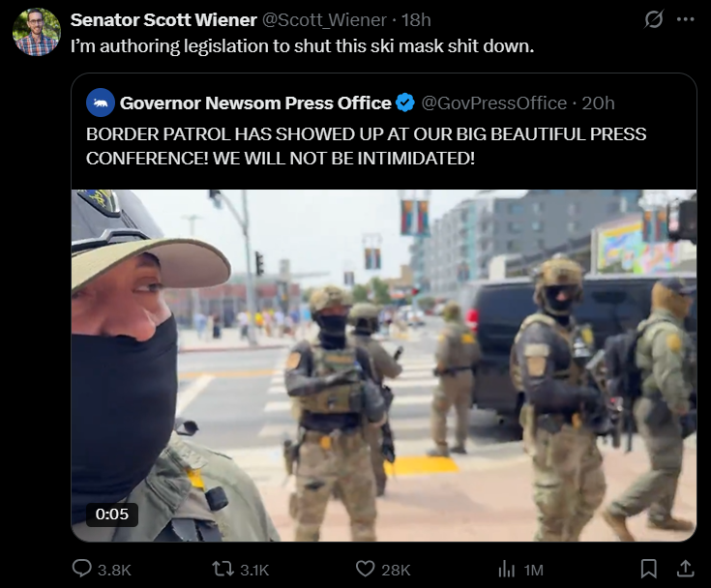The height and width of the screenshot is (588, 711).
Task: Click the reply speech bubble icon
Action: pos(82,569)
